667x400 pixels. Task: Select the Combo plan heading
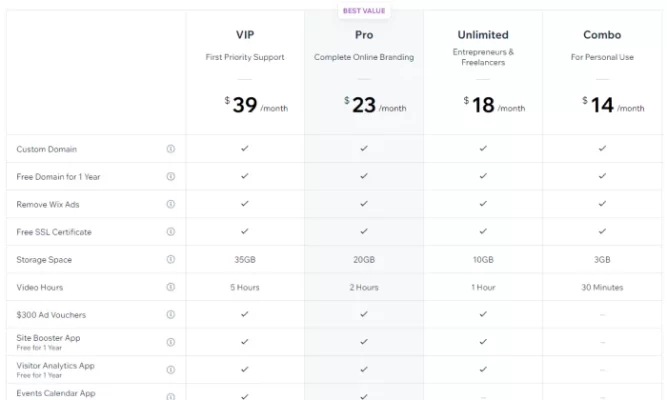tap(602, 35)
